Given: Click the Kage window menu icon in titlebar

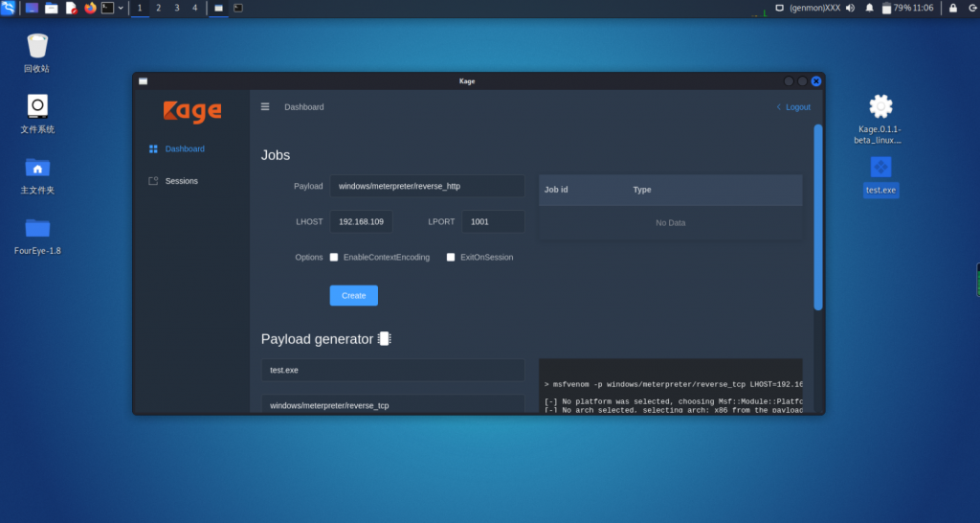Looking at the screenshot, I should (x=144, y=81).
